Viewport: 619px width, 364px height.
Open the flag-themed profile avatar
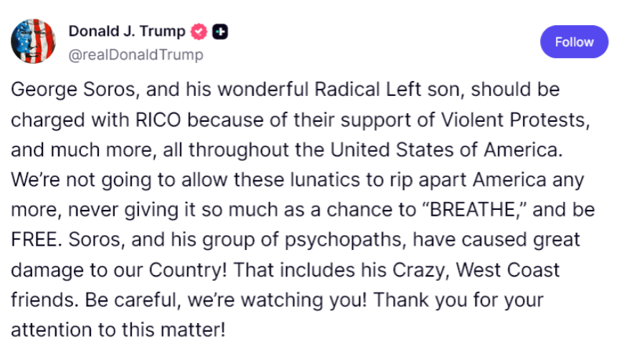pyautogui.click(x=34, y=42)
